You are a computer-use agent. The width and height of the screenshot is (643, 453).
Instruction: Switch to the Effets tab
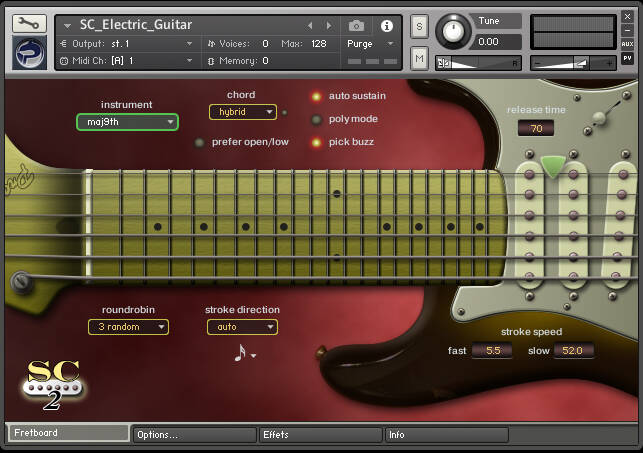pyautogui.click(x=321, y=435)
